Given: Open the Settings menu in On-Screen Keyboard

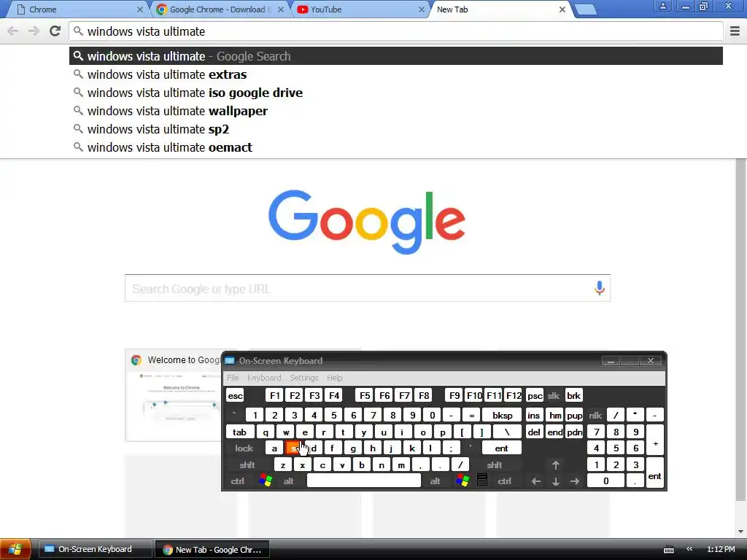Looking at the screenshot, I should pyautogui.click(x=304, y=378).
